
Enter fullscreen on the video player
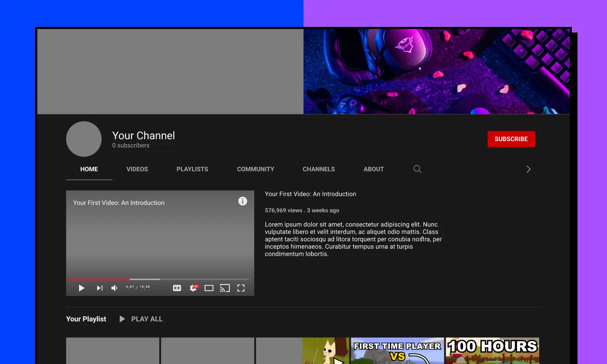[x=241, y=288]
